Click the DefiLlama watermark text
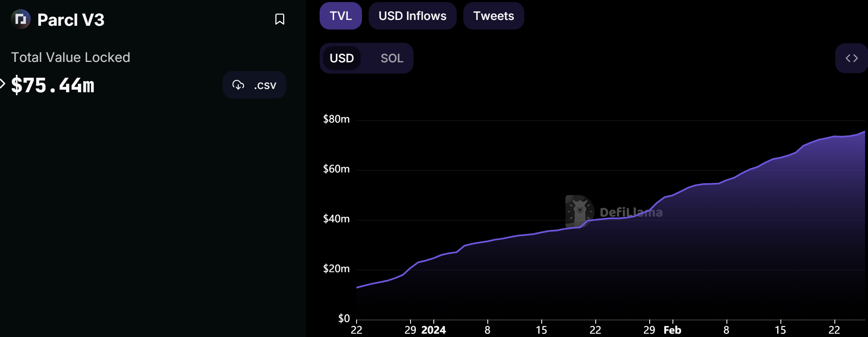 coord(631,212)
